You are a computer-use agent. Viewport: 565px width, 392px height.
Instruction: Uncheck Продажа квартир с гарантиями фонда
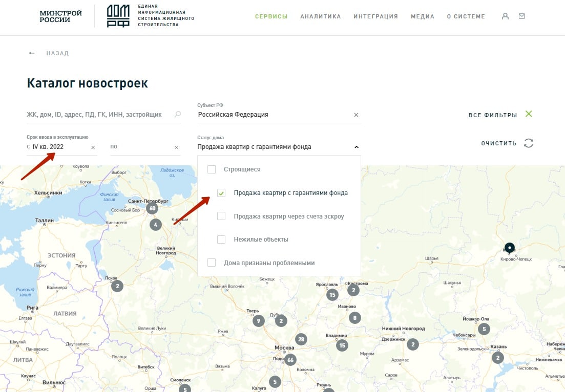(x=221, y=193)
